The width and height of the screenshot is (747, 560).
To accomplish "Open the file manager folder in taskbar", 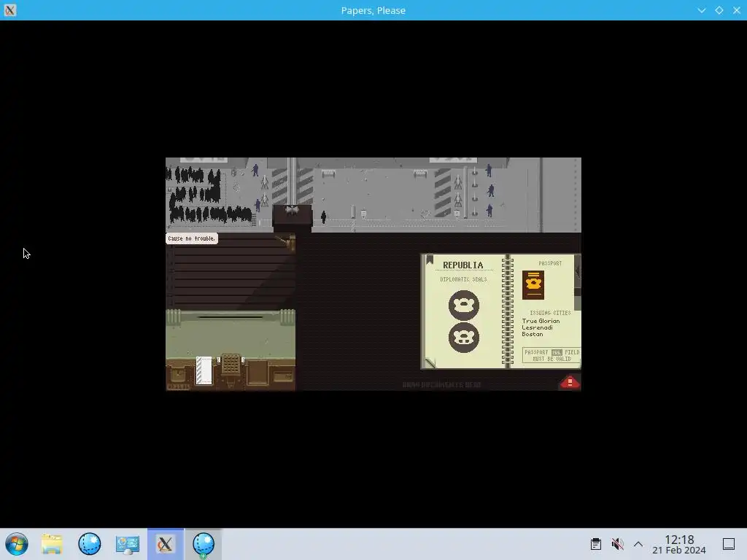I will (52, 544).
